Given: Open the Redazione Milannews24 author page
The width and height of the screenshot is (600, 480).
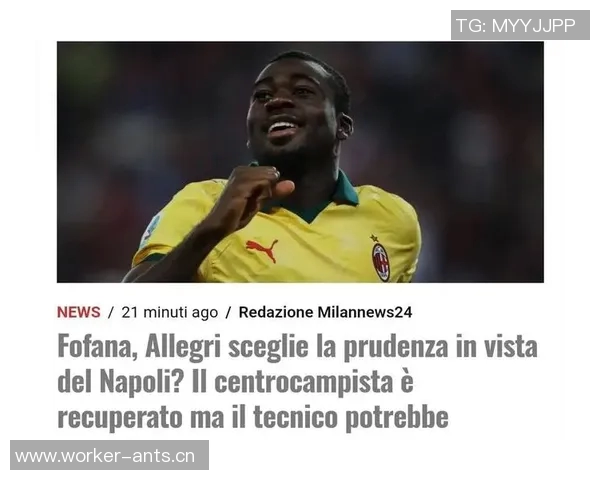Looking at the screenshot, I should (x=325, y=312).
